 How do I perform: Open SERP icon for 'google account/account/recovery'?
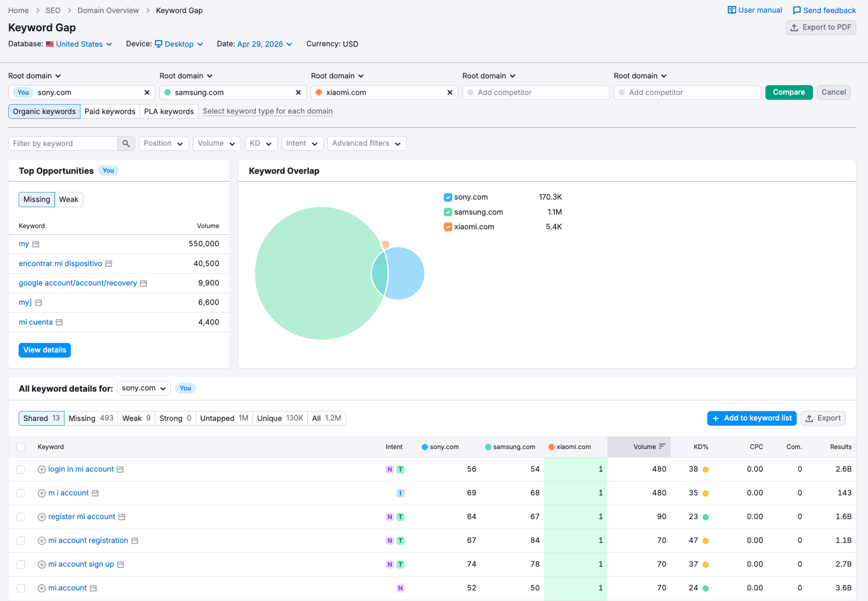144,283
